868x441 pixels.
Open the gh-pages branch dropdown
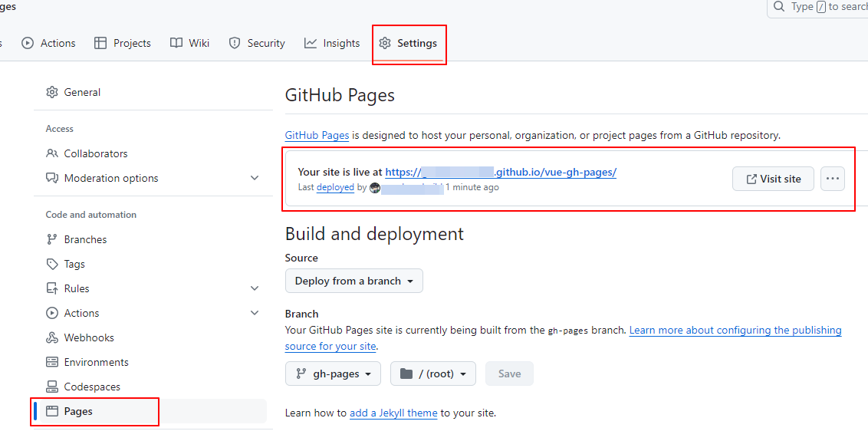(334, 374)
